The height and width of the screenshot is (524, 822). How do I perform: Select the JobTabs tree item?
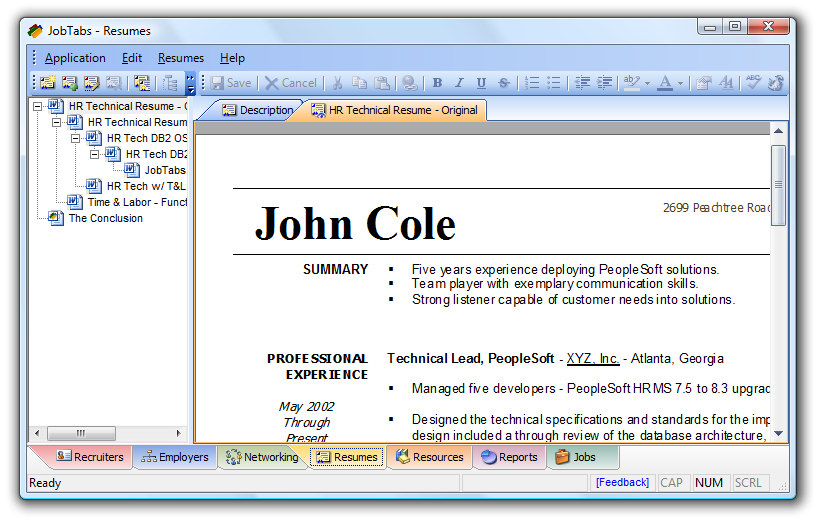pos(165,170)
